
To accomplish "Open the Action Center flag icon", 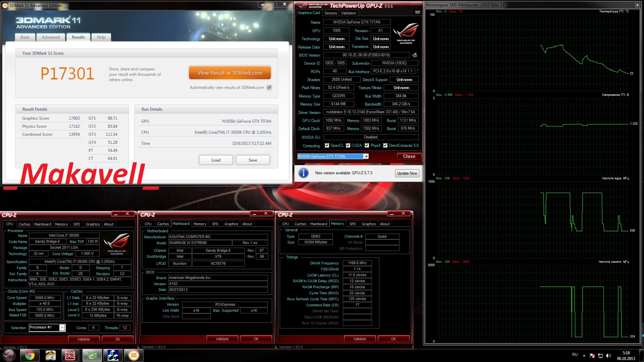I will pos(592,356).
